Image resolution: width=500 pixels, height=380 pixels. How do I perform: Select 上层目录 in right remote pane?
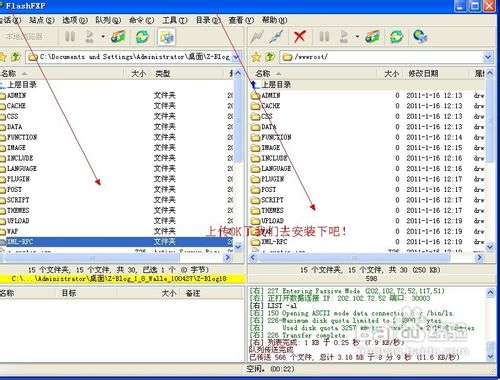pos(271,85)
